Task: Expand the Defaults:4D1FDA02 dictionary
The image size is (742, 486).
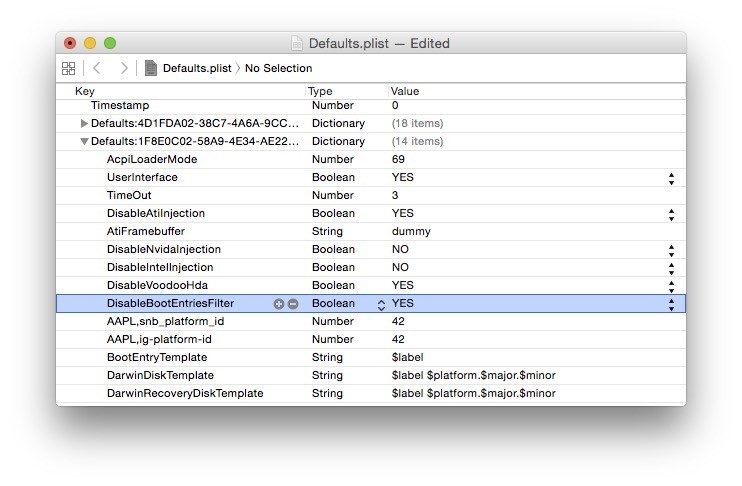Action: [84, 123]
